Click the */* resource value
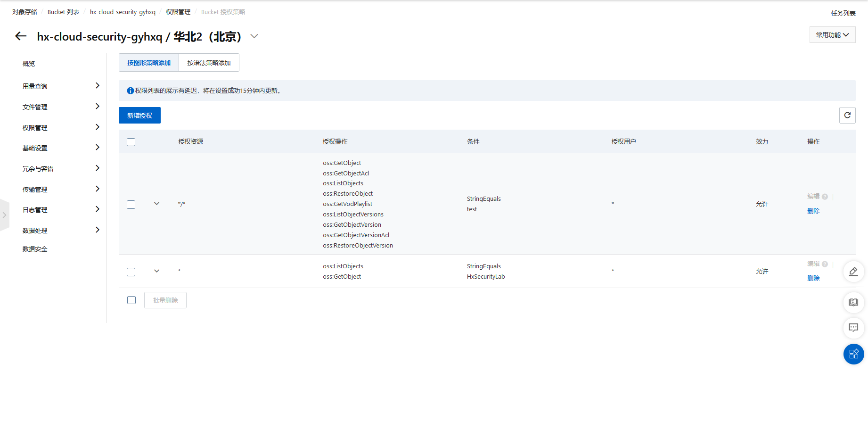Image resolution: width=868 pixels, height=430 pixels. click(181, 204)
